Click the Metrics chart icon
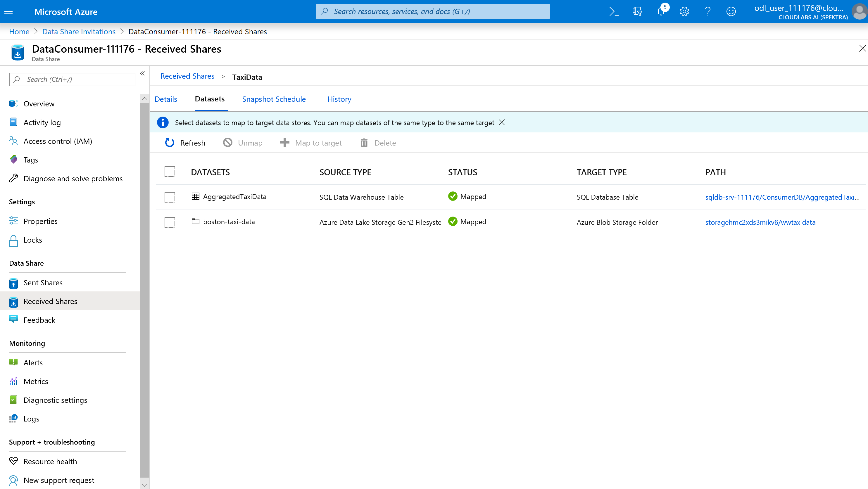868x489 pixels. coord(13,381)
